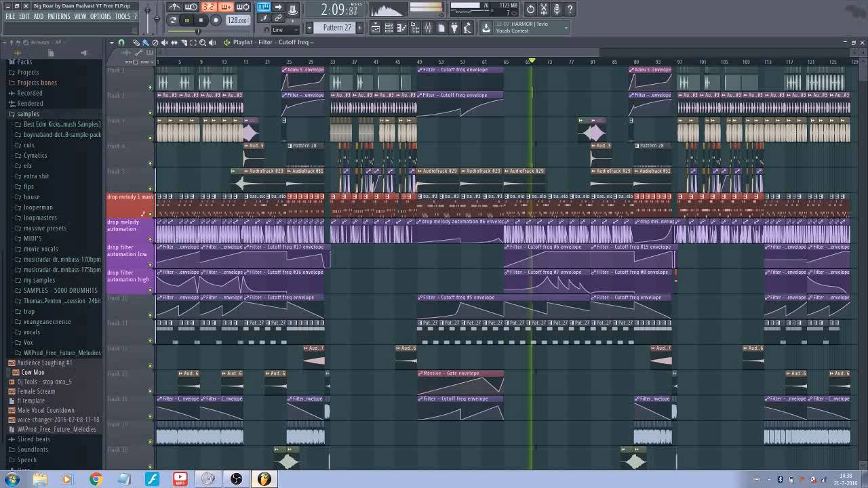Open the OPTIONS menu
The height and width of the screenshot is (488, 868).
[100, 16]
